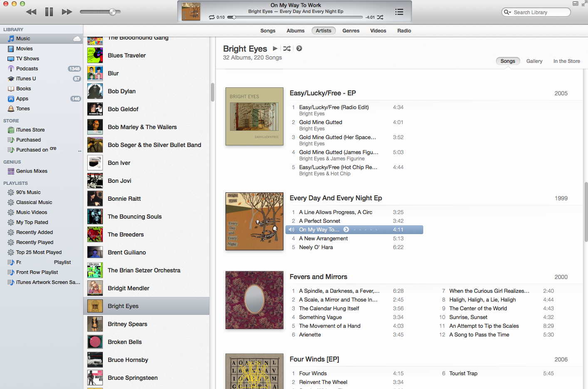
Task: Select The Breeders in artist list
Action: click(146, 234)
